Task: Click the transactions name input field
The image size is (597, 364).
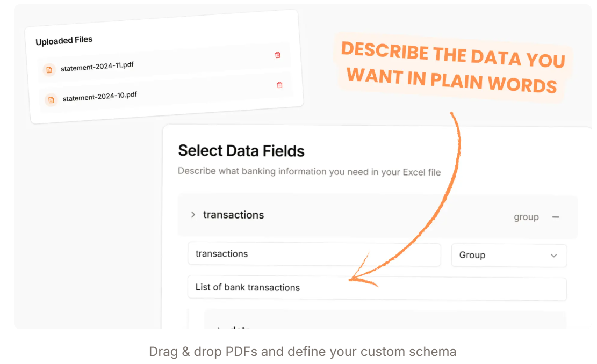Action: coord(314,254)
